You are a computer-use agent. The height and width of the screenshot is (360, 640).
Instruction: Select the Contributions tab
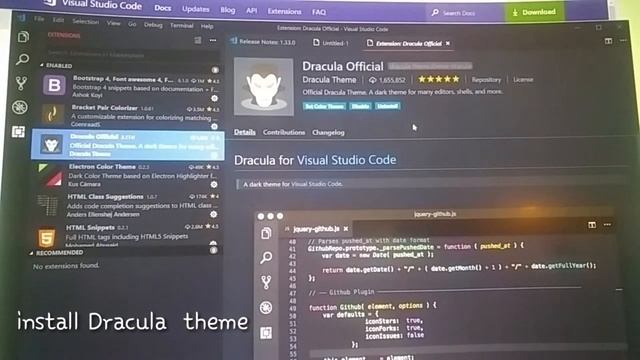click(x=284, y=132)
